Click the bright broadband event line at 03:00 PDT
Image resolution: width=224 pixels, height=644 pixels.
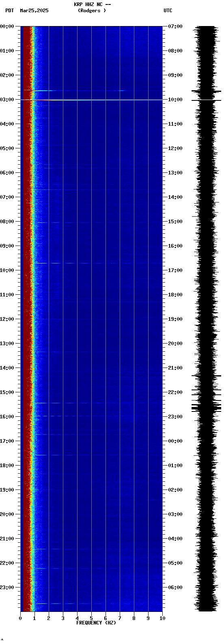91,100
